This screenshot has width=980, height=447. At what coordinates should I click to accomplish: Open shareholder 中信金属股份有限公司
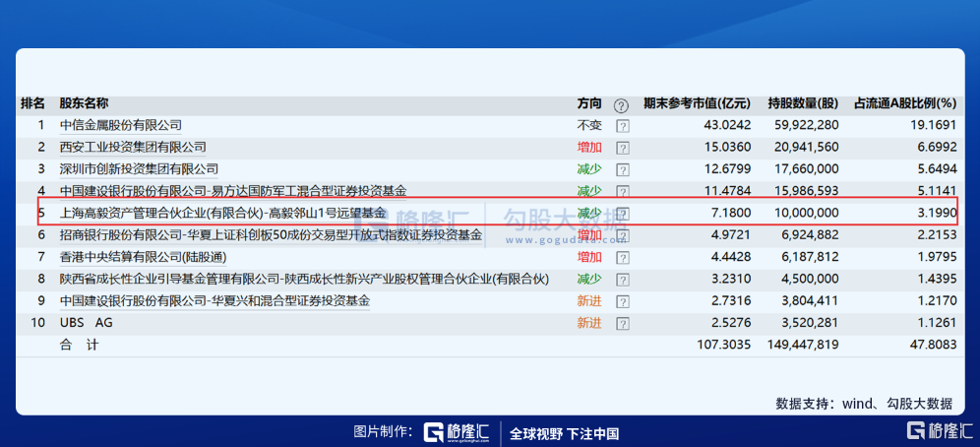point(121,125)
